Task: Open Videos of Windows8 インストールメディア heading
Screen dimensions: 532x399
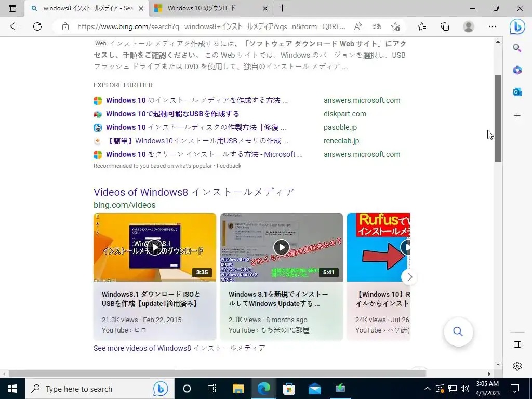Action: click(x=194, y=192)
